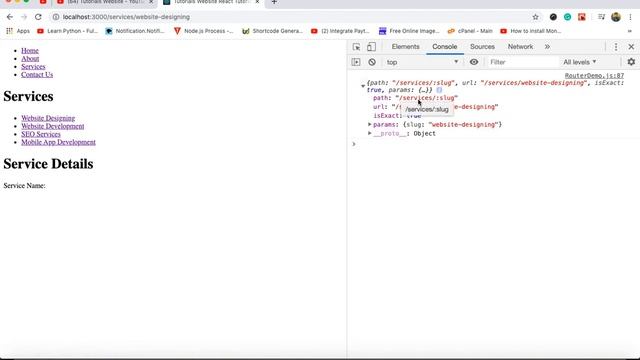Click the console prompt caret line
The image size is (640, 360).
(494, 144)
